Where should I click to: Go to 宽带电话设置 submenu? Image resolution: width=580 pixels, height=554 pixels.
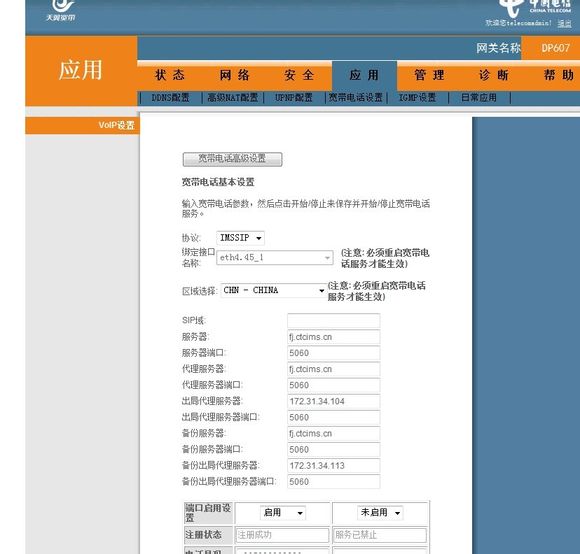click(x=355, y=98)
